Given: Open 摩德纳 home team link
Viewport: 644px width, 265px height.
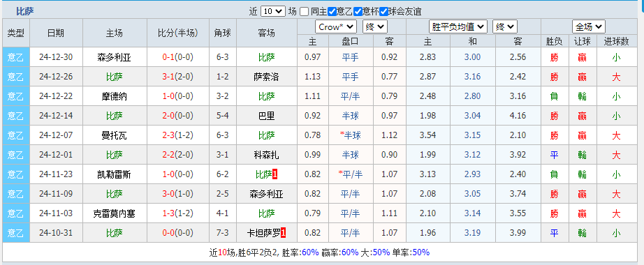Looking at the screenshot, I should coord(115,96).
